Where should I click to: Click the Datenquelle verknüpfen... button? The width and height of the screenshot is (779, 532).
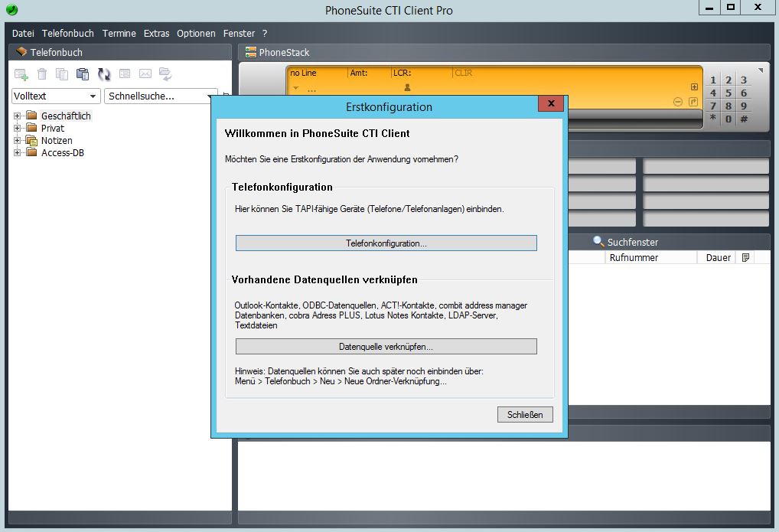pos(386,347)
